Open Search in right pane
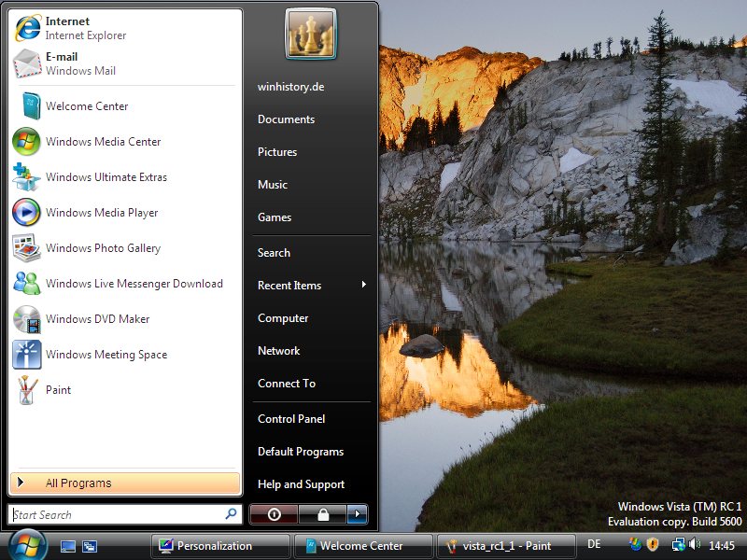Image resolution: width=747 pixels, height=560 pixels. point(274,253)
